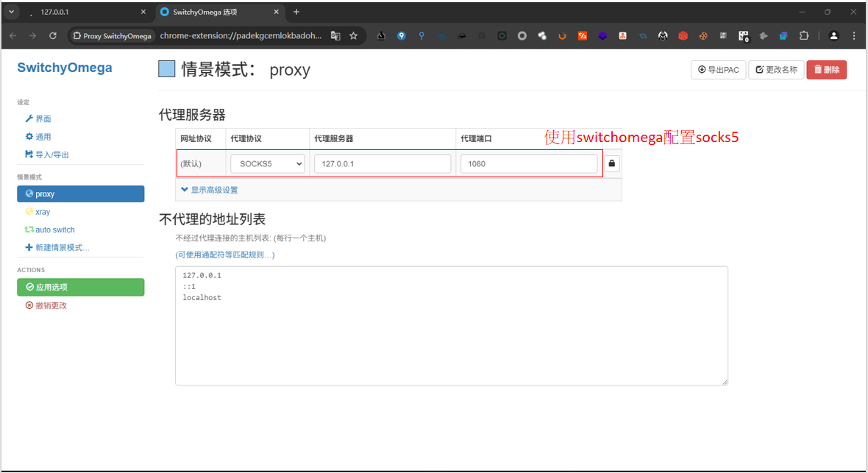Go forward in browser history
The width and height of the screenshot is (868, 473).
32,35
